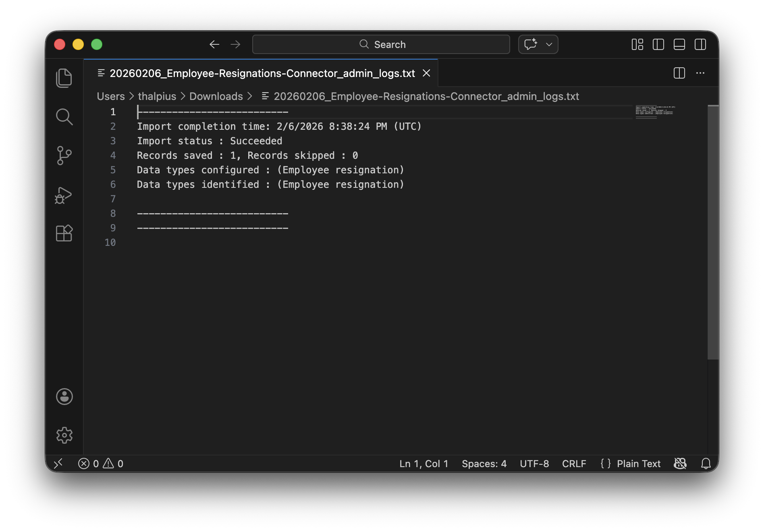Expand the Downloads breadcrumb folder
The image size is (764, 532).
click(216, 96)
